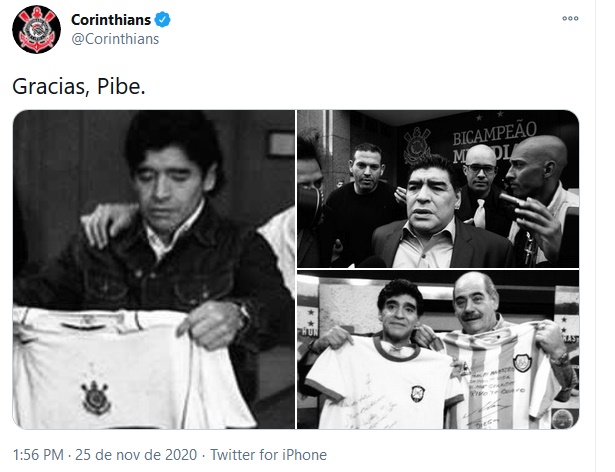Click white jersey with the dark collar
Screen dimensions: 615x472
[382, 381]
